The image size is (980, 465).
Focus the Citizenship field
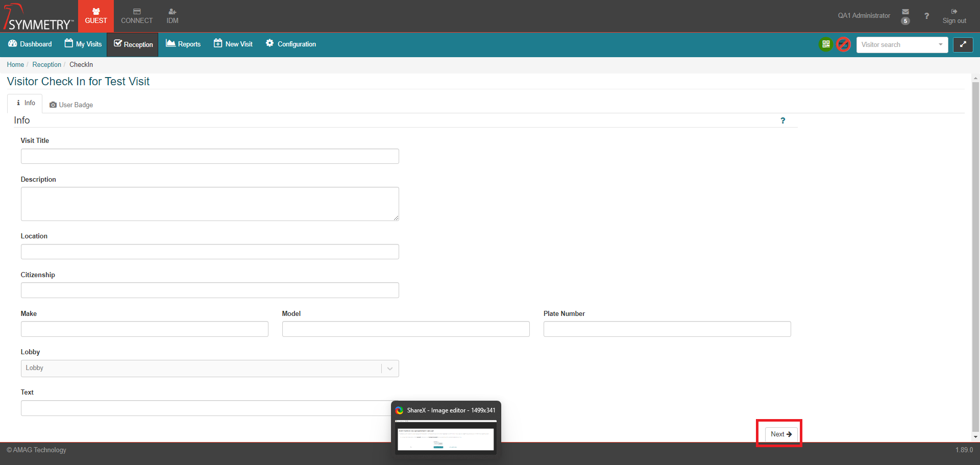pyautogui.click(x=210, y=290)
